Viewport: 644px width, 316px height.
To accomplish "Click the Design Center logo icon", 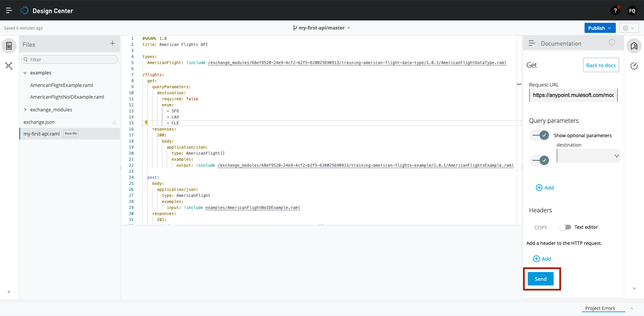I will tap(24, 11).
